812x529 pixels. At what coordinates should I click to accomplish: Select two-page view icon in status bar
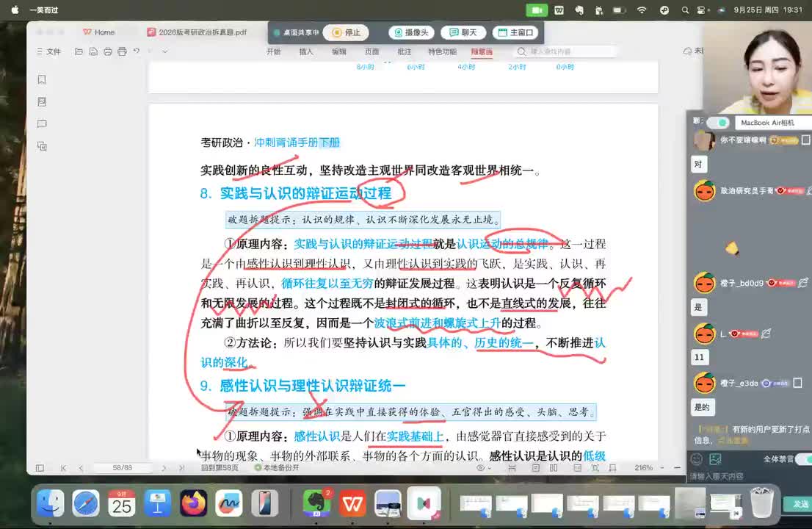pyautogui.click(x=554, y=468)
